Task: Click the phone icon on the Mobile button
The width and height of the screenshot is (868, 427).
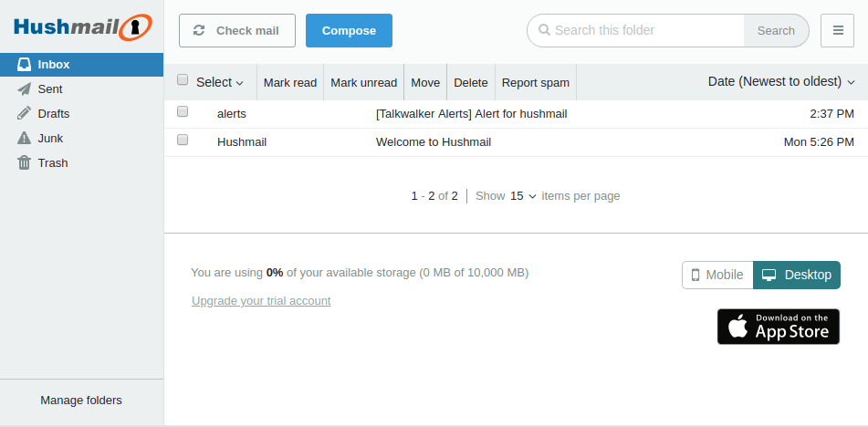Action: point(695,275)
